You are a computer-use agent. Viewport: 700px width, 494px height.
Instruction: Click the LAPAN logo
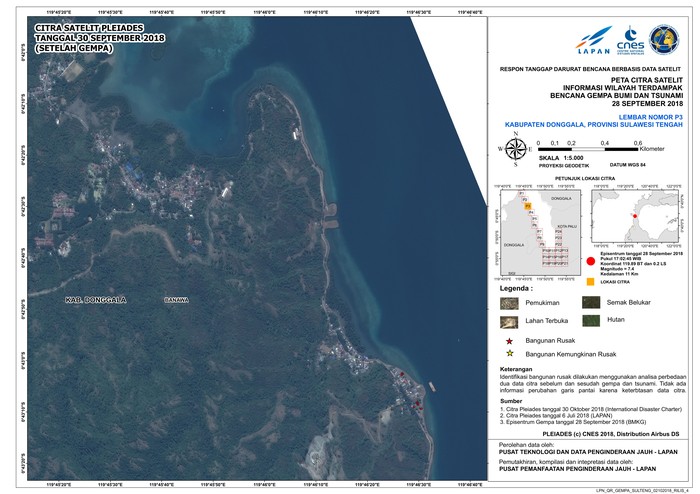point(593,43)
